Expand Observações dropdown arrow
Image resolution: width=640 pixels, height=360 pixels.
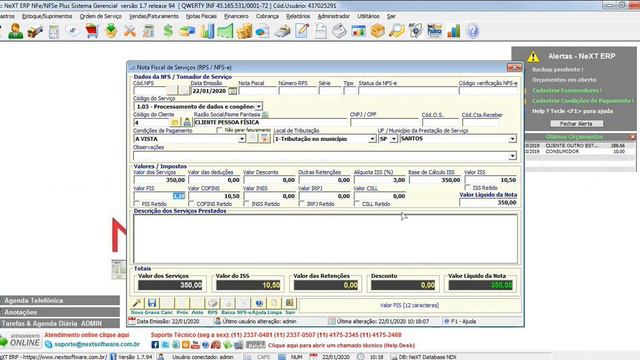(x=512, y=156)
